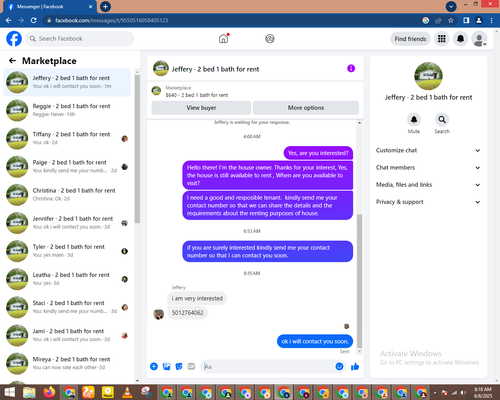Image resolution: width=500 pixels, height=400 pixels.
Task: Open Facebook notifications bell
Action: tap(460, 39)
